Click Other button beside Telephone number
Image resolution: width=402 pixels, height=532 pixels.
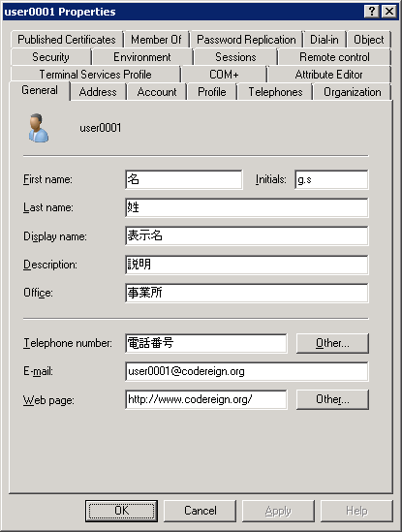click(x=332, y=343)
